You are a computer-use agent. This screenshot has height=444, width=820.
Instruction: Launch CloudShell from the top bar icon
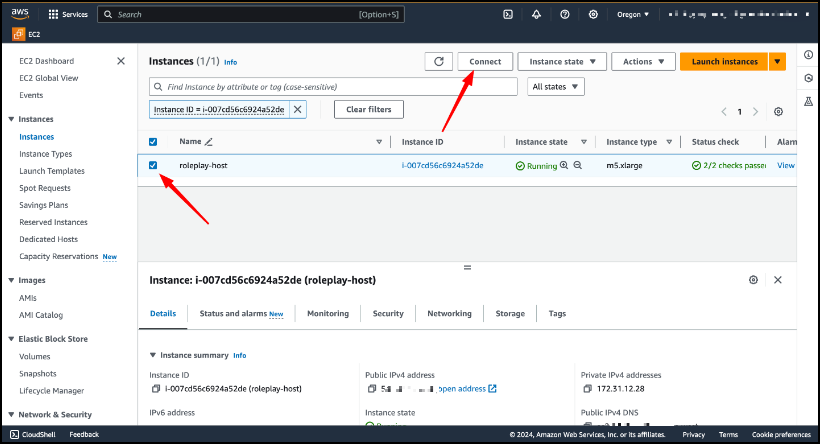(x=508, y=15)
